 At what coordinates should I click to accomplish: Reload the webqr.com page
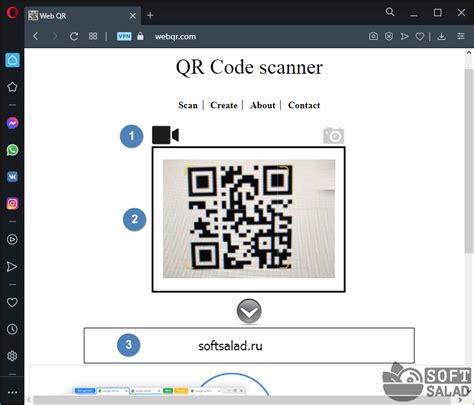click(x=74, y=36)
